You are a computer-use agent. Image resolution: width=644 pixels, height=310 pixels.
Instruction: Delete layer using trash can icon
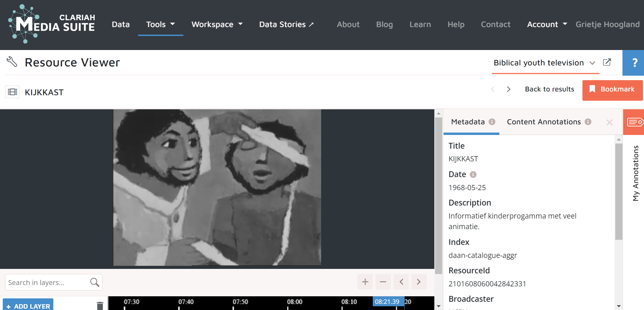pyautogui.click(x=100, y=306)
